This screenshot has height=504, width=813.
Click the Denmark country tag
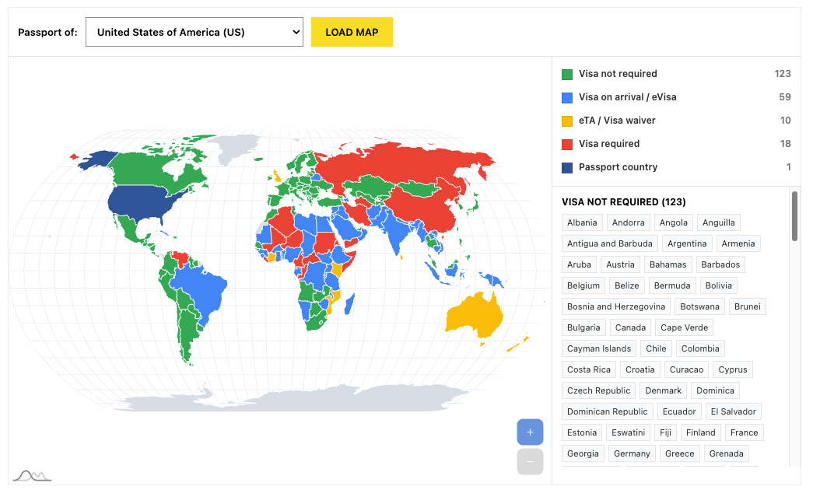tap(664, 390)
